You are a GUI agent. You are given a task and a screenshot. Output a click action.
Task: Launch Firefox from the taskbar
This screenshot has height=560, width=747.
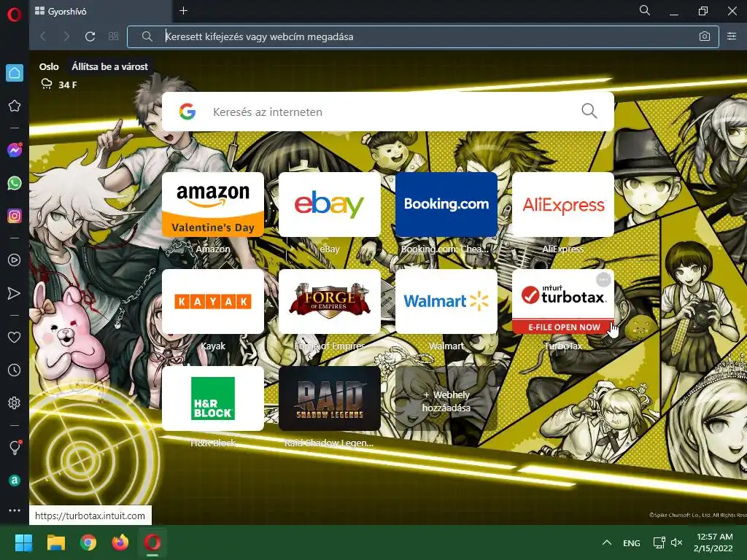[120, 542]
